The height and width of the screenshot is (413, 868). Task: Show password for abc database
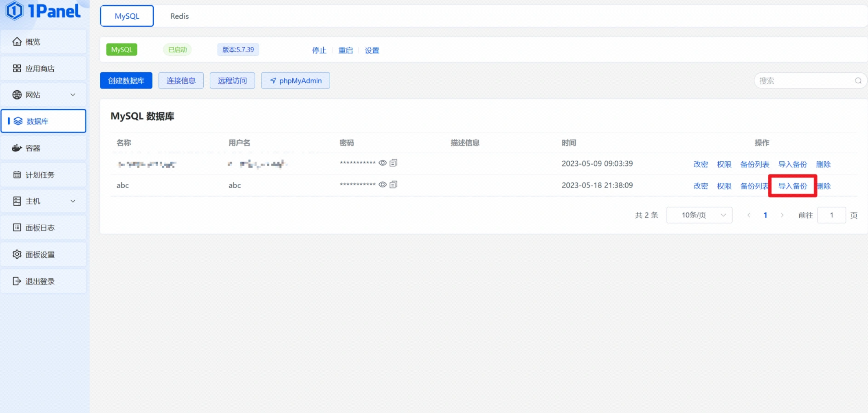click(383, 185)
